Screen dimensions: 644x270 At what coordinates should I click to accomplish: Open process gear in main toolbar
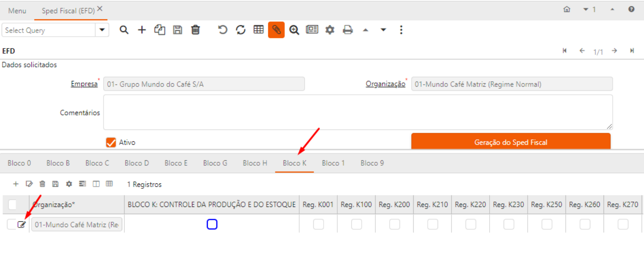click(x=329, y=30)
